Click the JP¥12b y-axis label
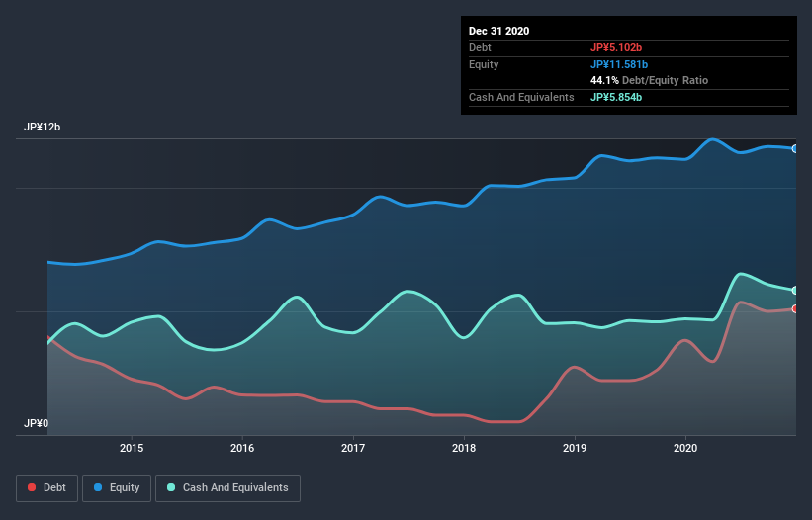 click(42, 128)
